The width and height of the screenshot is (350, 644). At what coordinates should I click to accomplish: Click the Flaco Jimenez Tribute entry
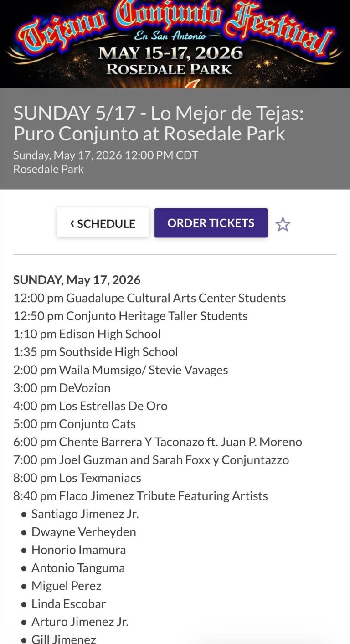click(x=140, y=495)
